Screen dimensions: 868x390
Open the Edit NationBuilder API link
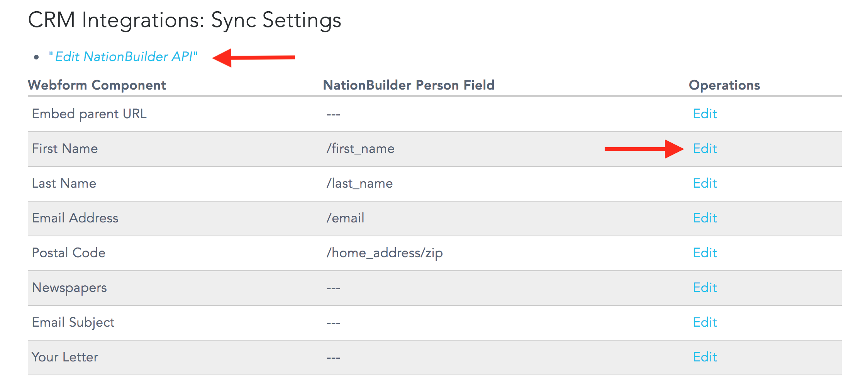click(123, 57)
